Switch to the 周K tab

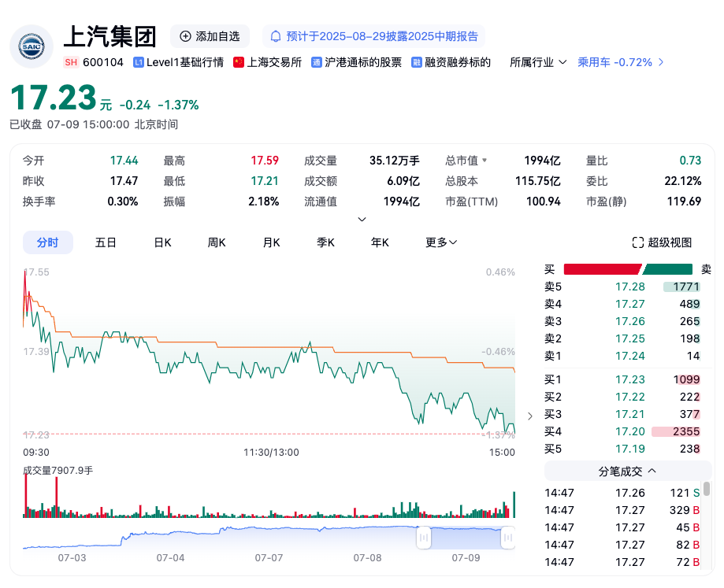coord(217,242)
